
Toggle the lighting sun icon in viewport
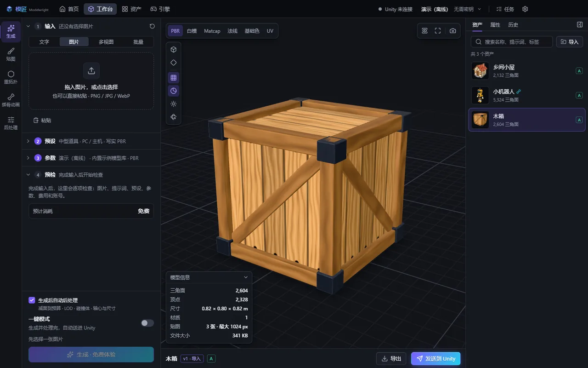click(173, 104)
